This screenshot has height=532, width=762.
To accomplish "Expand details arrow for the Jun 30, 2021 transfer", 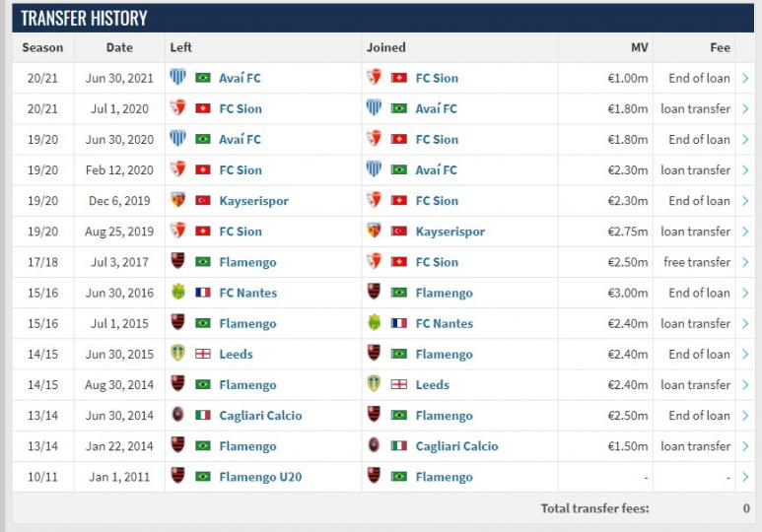I will click(745, 78).
